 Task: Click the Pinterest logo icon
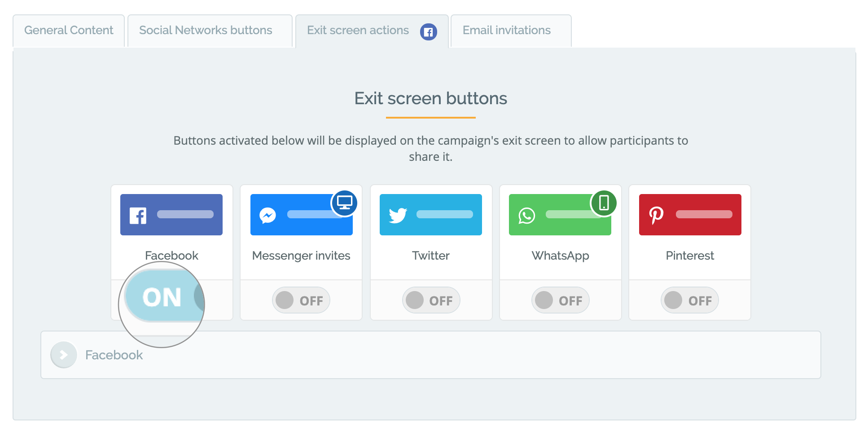656,216
